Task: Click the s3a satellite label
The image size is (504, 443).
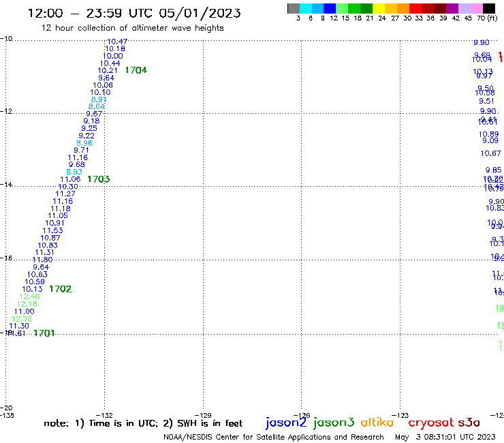Action: (x=469, y=423)
